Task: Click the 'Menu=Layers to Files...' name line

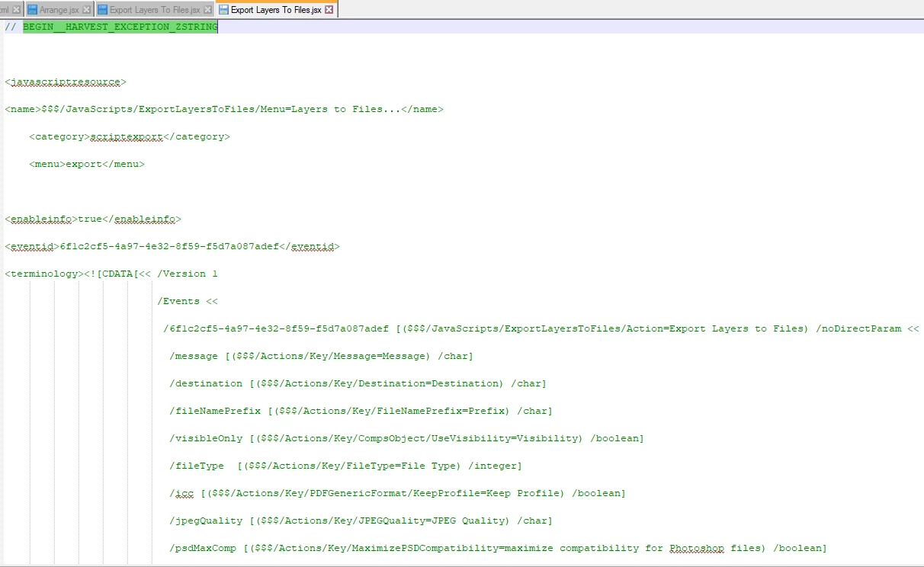Action: [x=224, y=109]
